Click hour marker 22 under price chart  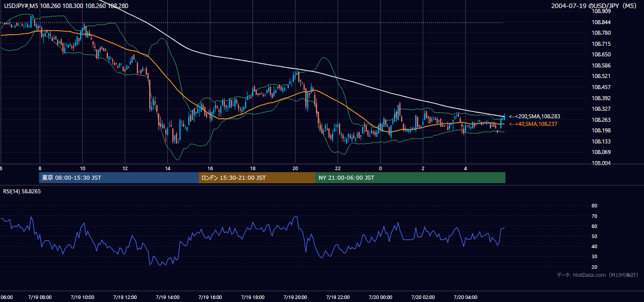338,168
